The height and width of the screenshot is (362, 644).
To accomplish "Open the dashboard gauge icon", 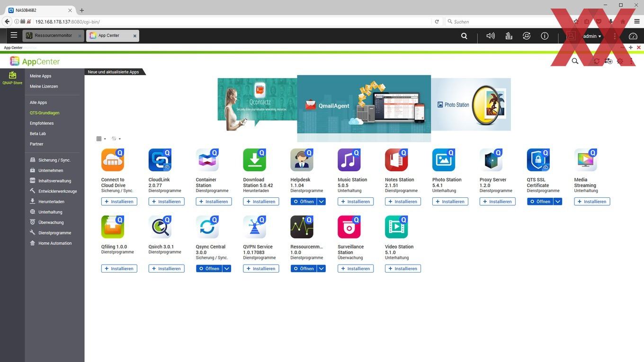I will tap(633, 36).
